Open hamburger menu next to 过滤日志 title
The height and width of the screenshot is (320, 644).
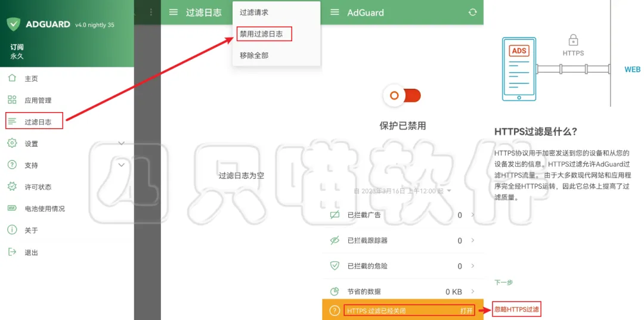(x=174, y=13)
